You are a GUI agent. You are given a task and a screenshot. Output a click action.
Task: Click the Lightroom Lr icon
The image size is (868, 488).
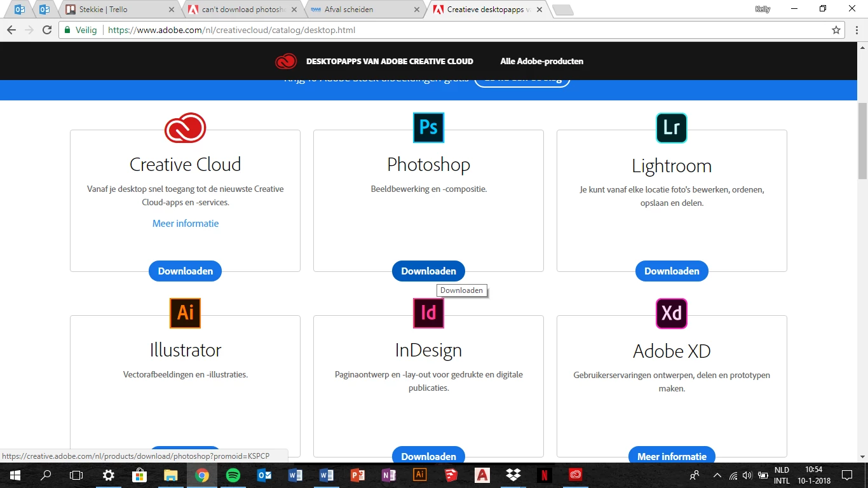pos(672,128)
